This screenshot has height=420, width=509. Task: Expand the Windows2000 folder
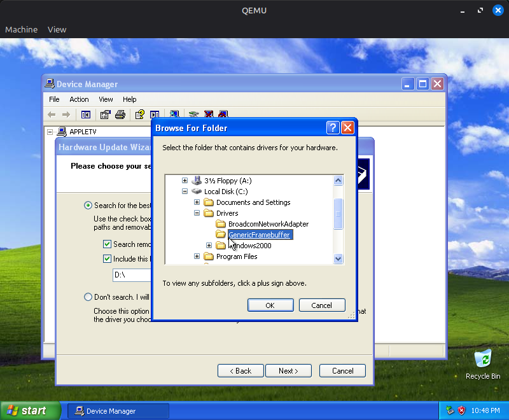click(x=208, y=246)
